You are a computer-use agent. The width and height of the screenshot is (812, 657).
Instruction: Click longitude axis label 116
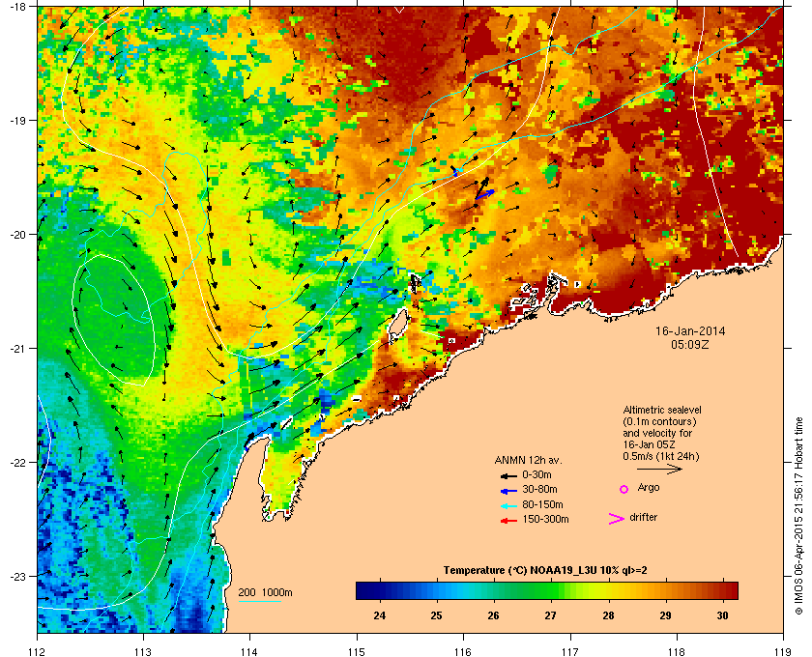463,651
